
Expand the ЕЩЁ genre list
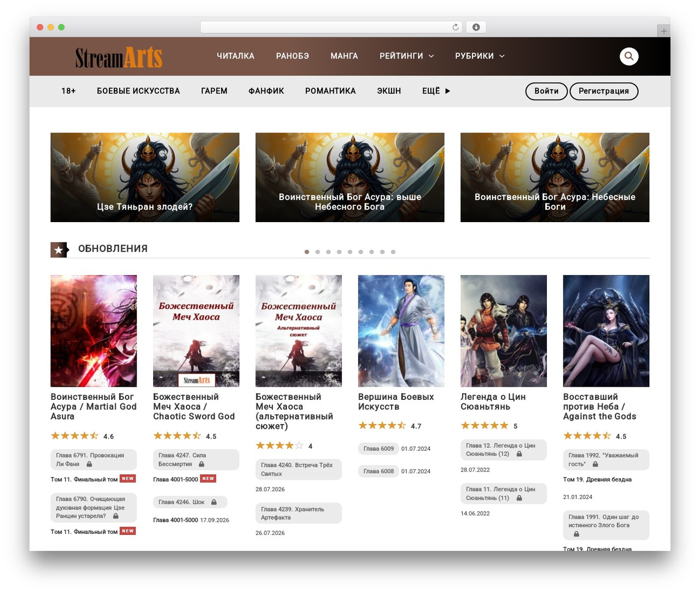pyautogui.click(x=436, y=91)
